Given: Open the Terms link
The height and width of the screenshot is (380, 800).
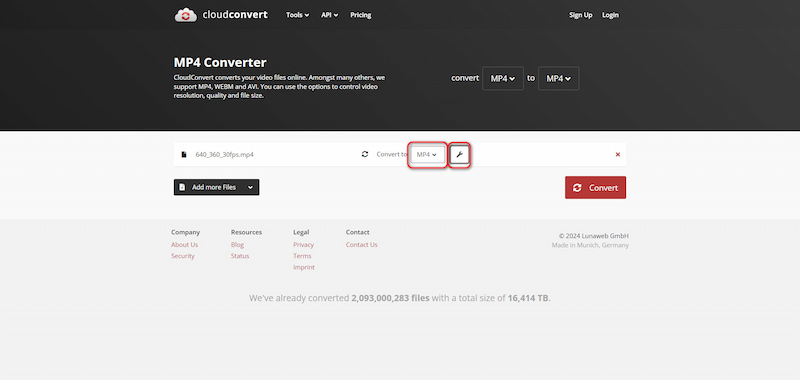Looking at the screenshot, I should coord(302,256).
